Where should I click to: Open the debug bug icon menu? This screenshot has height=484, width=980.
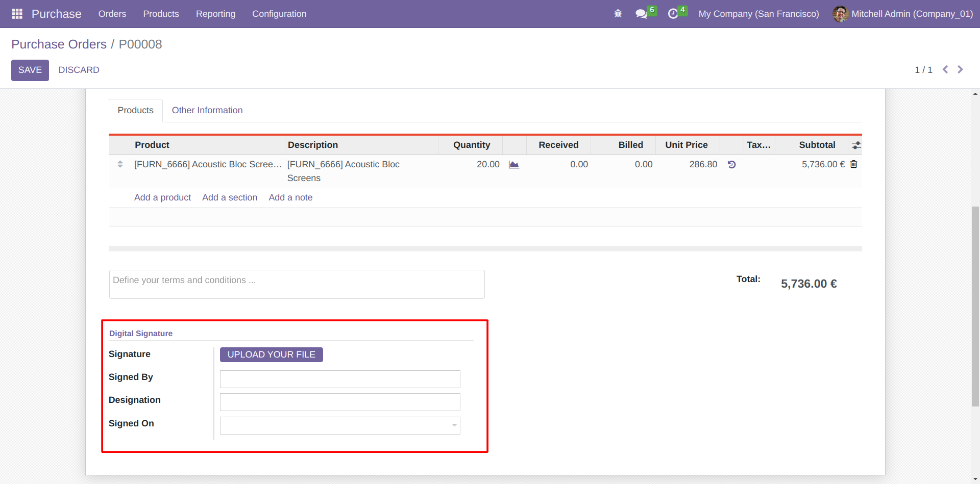point(618,14)
